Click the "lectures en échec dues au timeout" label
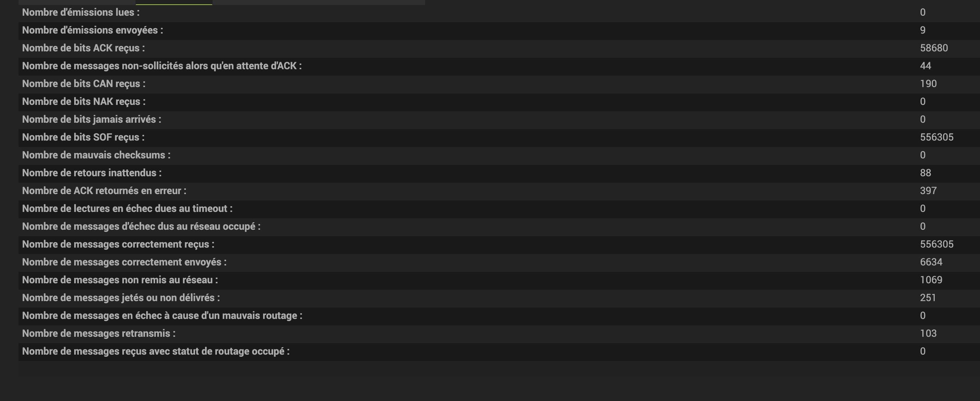Image resolution: width=980 pixels, height=401 pixels. [127, 208]
